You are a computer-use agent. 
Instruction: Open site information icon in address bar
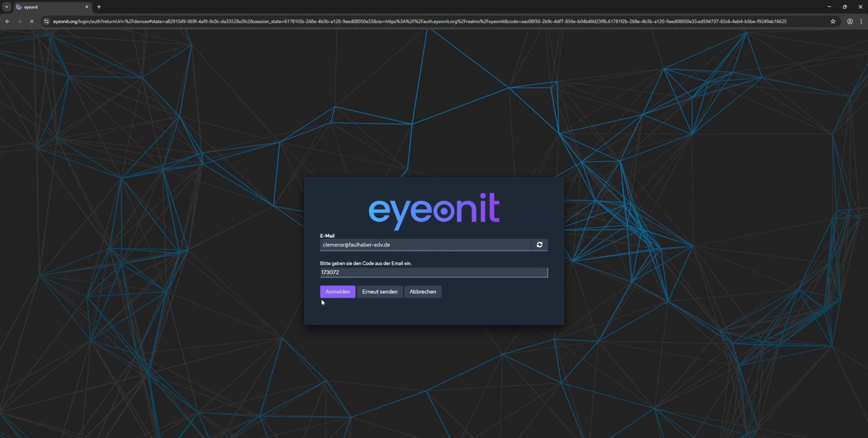(x=46, y=21)
